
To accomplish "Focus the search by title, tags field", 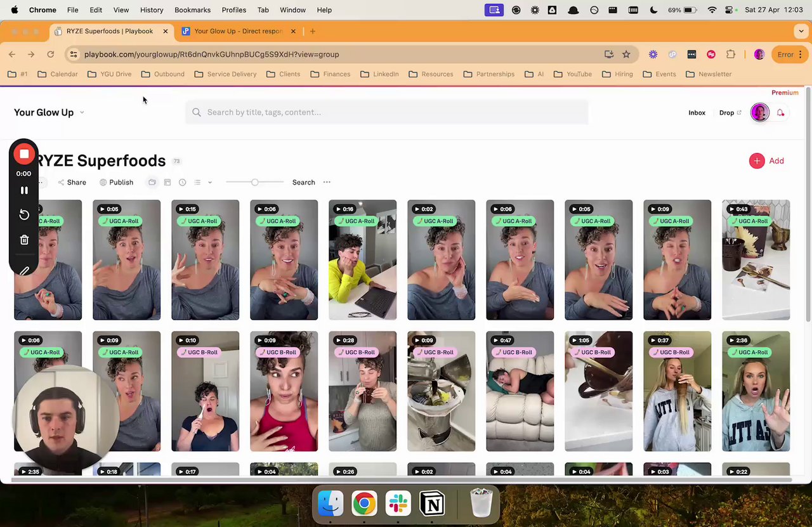I will 387,112.
